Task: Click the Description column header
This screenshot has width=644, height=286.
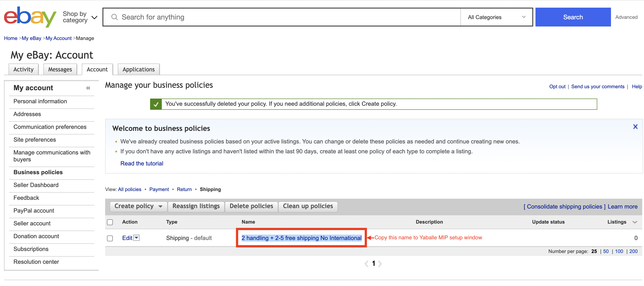Action: coord(429,222)
